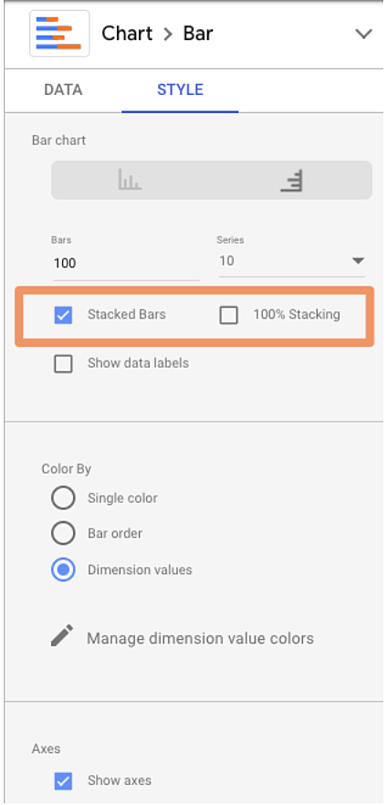Screen dimensions: 387x805
Task: Choose the Bar order radio option
Action: pyautogui.click(x=63, y=533)
